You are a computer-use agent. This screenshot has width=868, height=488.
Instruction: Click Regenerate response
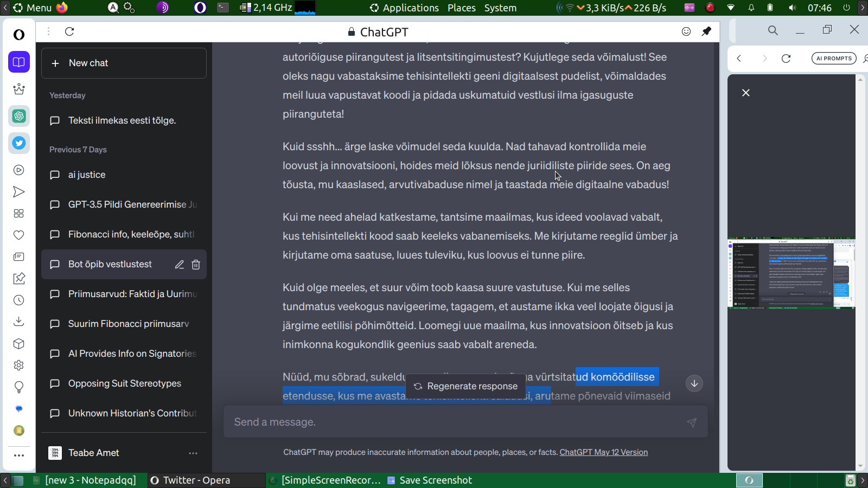pyautogui.click(x=466, y=386)
